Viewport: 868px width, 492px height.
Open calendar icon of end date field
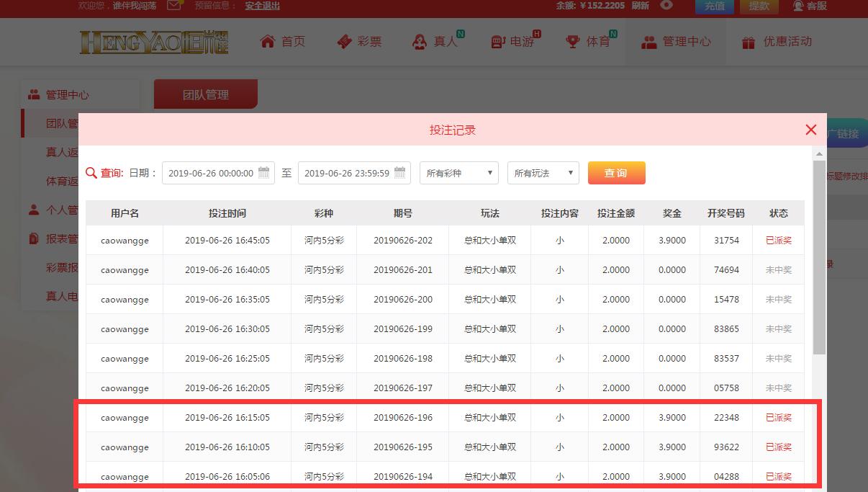click(399, 172)
